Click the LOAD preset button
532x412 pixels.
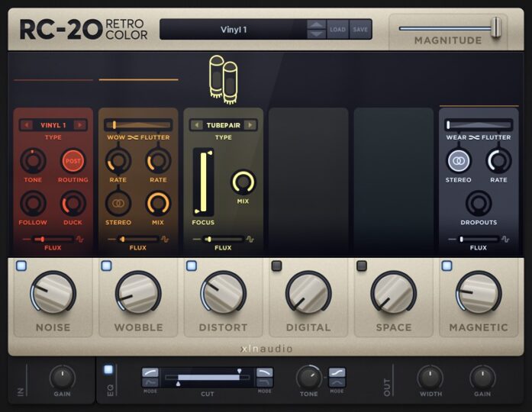[338, 30]
